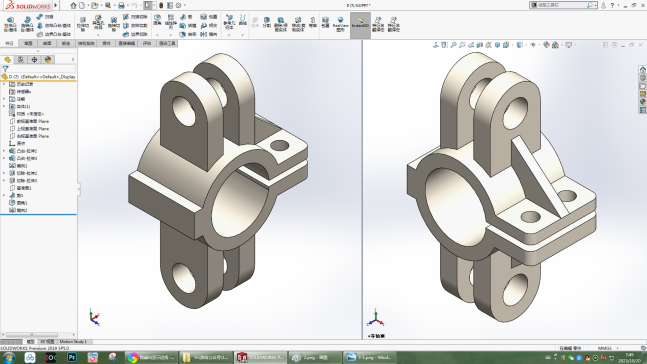The width and height of the screenshot is (647, 364).
Task: Start the Extruded Cut tool
Action: (x=83, y=24)
